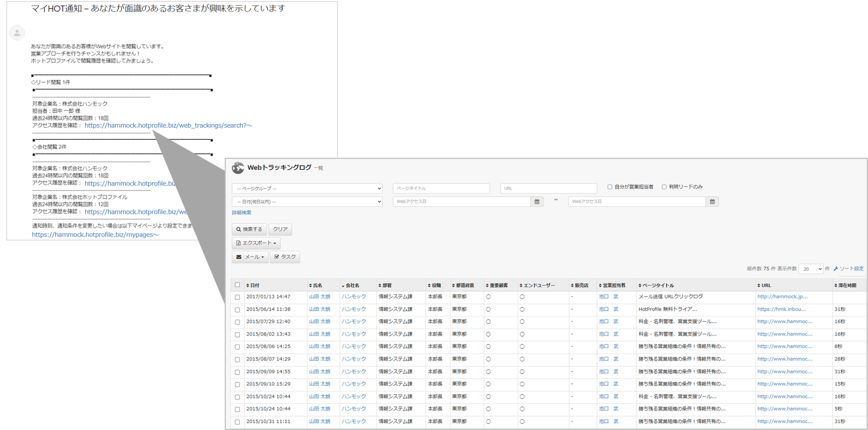The height and width of the screenshot is (430, 868).
Task: Sort table by エンドユーザー column
Action: pos(537,285)
